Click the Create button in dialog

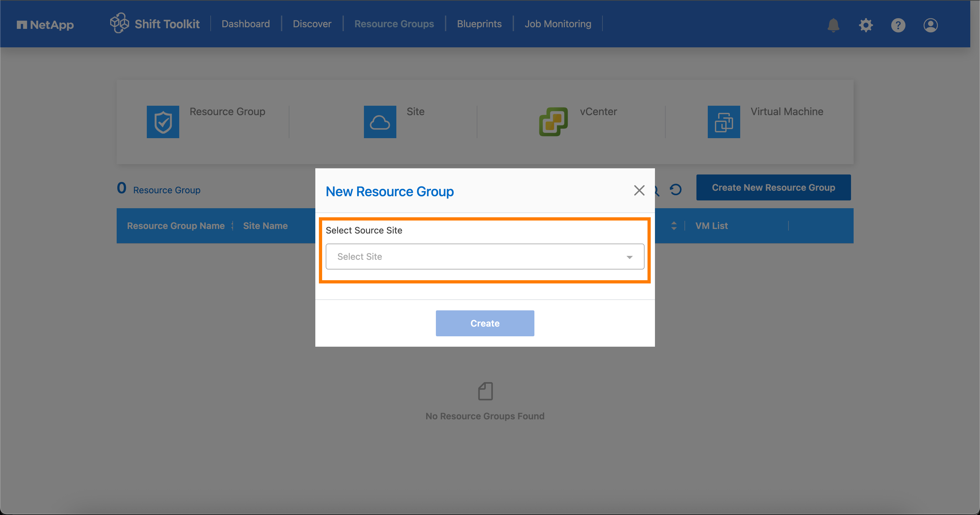[485, 323]
